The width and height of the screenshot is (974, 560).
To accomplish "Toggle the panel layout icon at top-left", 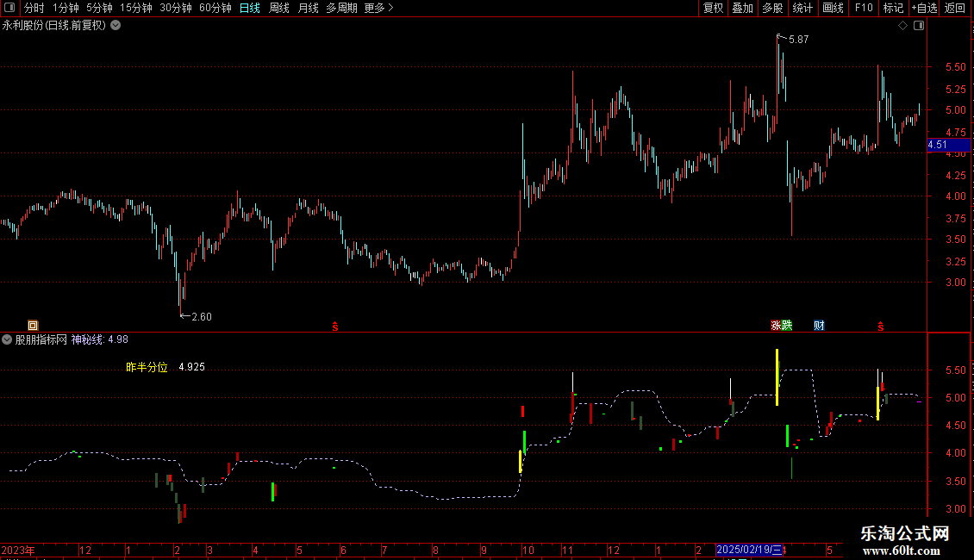I will (9, 8).
